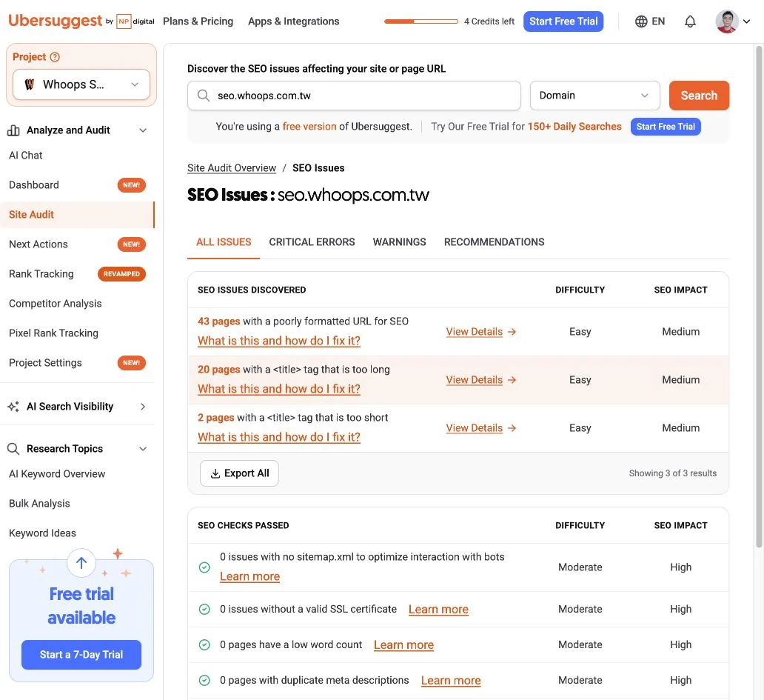764x700 pixels.
Task: Click the NP digital logo
Action: point(135,21)
